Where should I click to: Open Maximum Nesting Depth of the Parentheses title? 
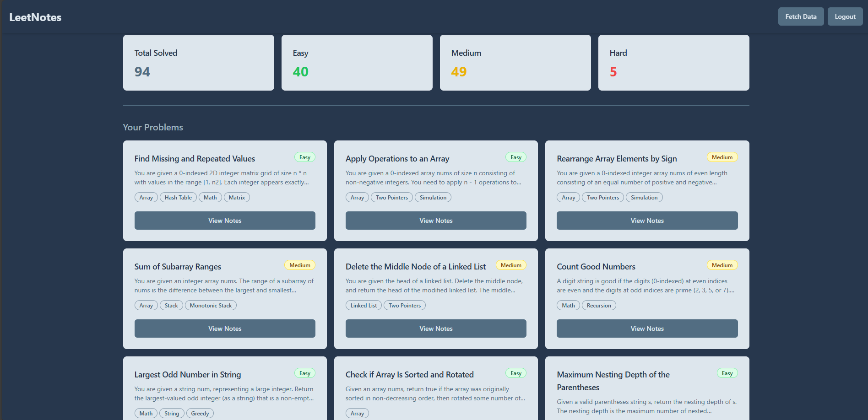(x=613, y=381)
